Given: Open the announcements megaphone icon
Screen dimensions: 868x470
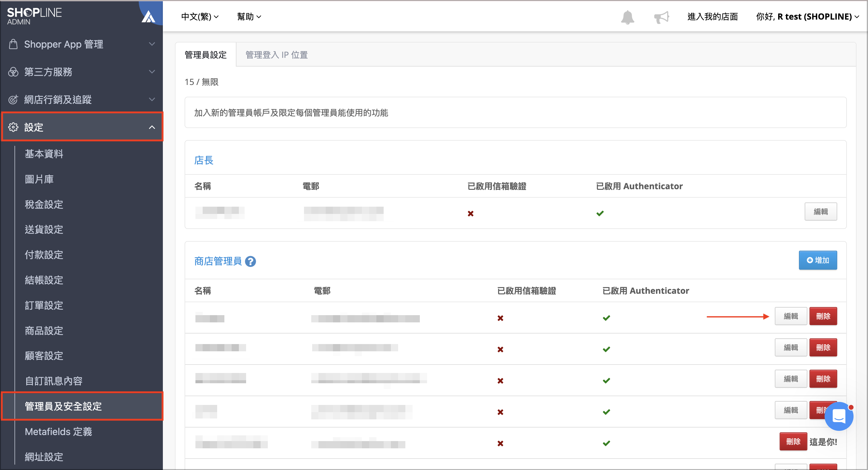Looking at the screenshot, I should (661, 17).
